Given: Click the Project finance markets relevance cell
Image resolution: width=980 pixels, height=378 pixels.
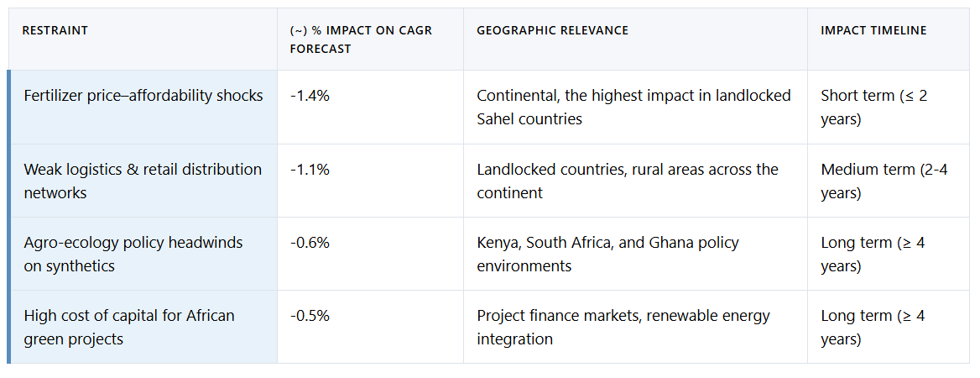Looking at the screenshot, I should tap(623, 327).
